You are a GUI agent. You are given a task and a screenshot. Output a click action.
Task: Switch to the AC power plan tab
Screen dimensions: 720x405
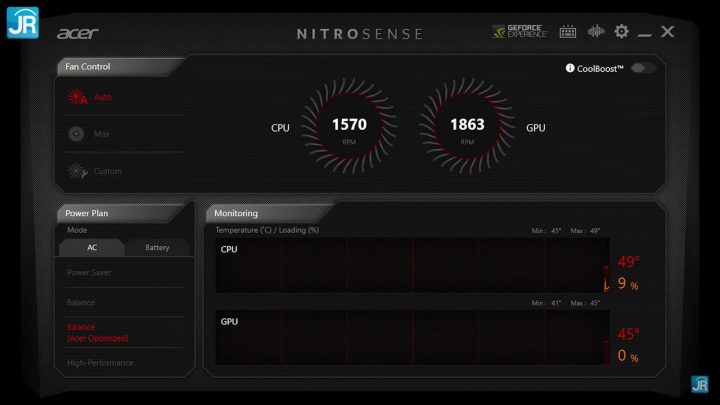[92, 248]
